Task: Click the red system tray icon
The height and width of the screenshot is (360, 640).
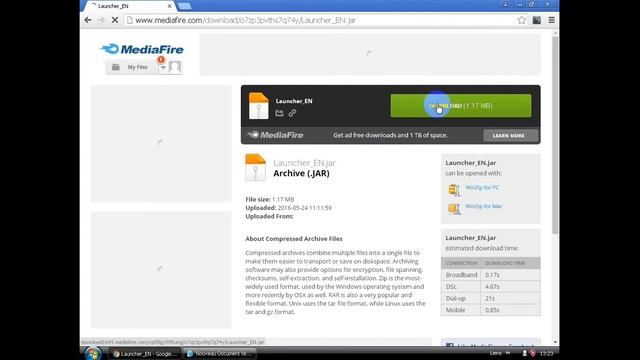Action: pyautogui.click(x=533, y=353)
